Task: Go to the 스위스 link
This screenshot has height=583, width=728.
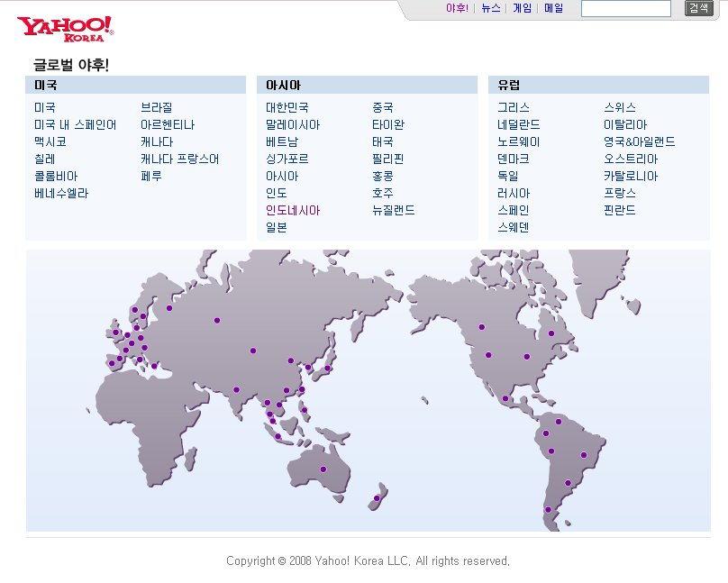Action: 620,108
